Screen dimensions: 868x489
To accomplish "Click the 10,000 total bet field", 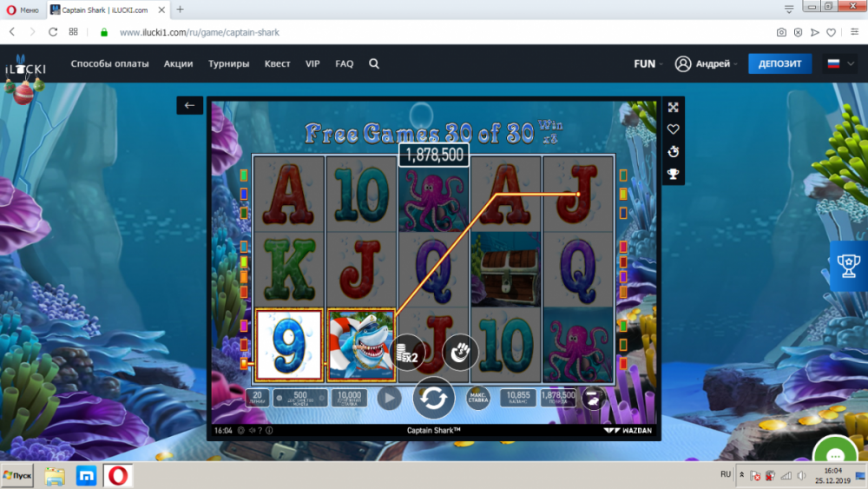I will pos(349,398).
